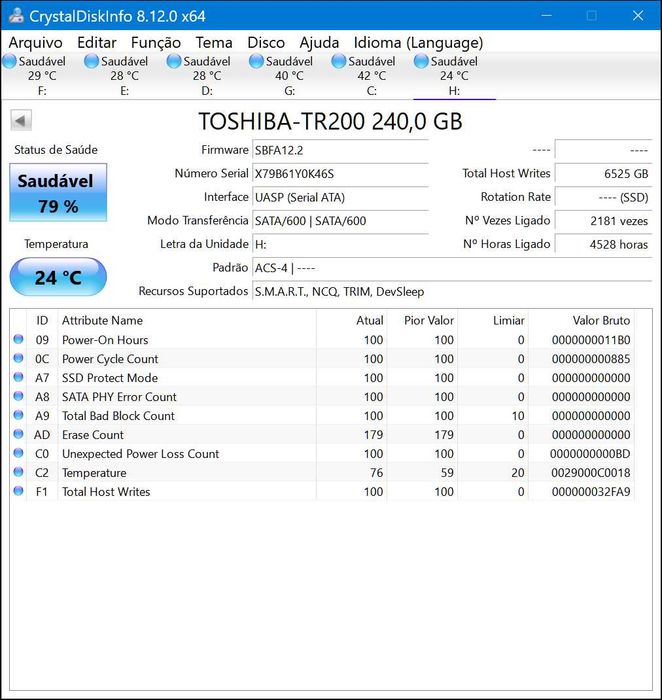Select the Power-On Hours attribute name

[x=105, y=340]
